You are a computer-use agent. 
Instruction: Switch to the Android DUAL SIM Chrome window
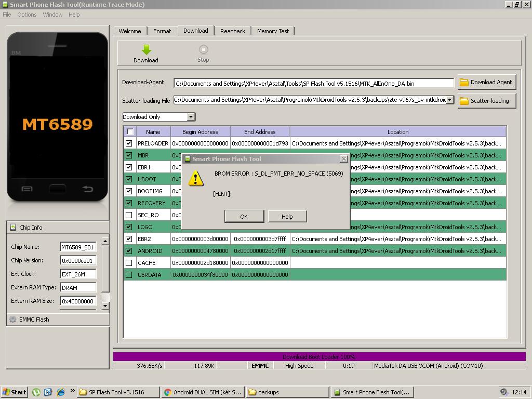pos(203,392)
